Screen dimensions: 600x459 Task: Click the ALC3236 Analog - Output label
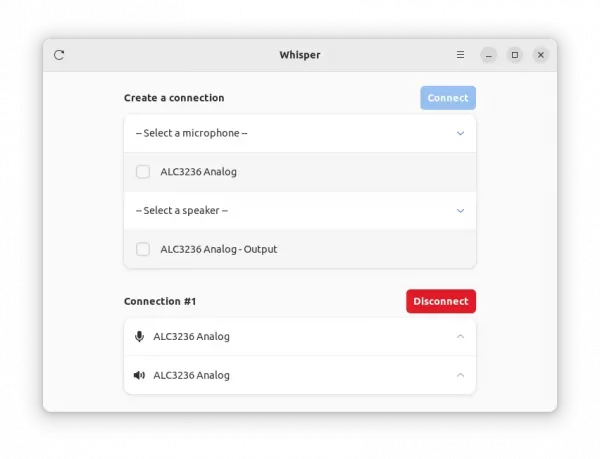click(218, 249)
